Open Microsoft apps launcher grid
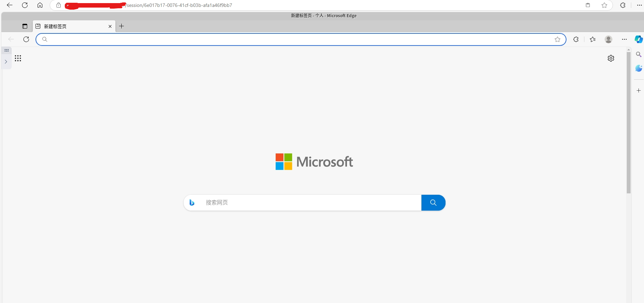The image size is (644, 303). coord(18,58)
